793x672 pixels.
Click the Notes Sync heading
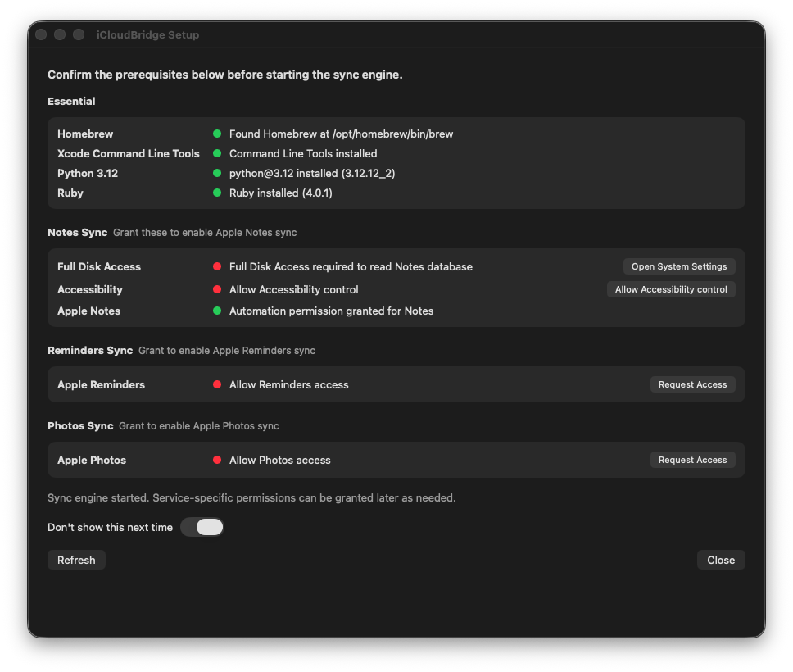(77, 232)
